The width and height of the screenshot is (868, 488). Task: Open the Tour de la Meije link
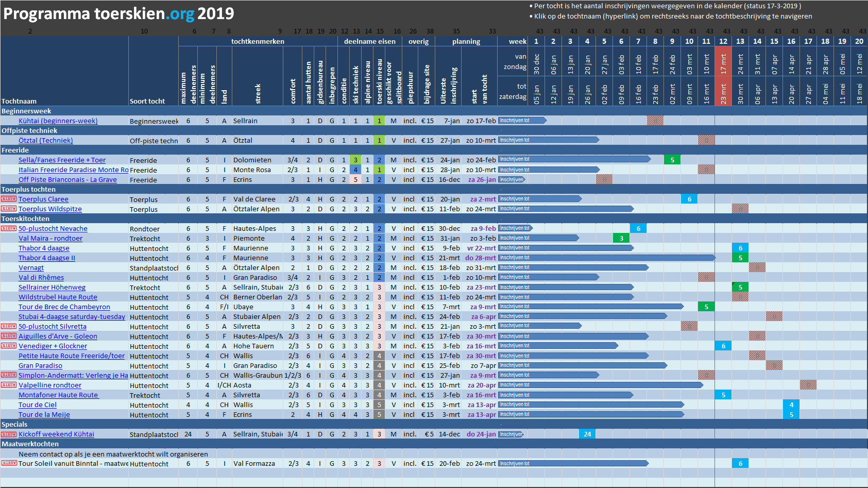coord(44,415)
